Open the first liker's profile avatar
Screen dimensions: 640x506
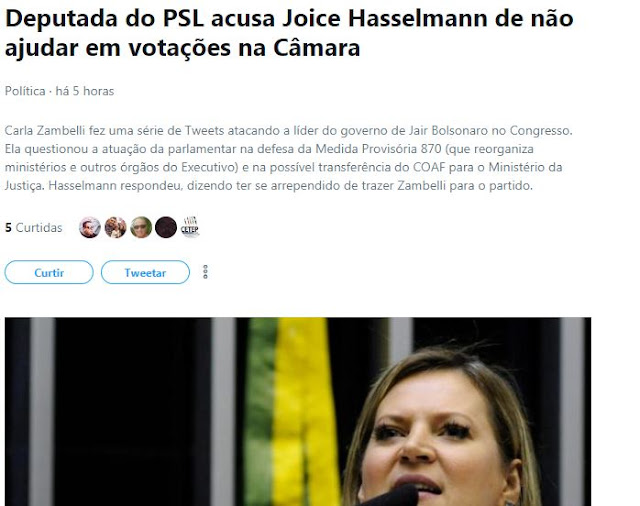pos(90,227)
